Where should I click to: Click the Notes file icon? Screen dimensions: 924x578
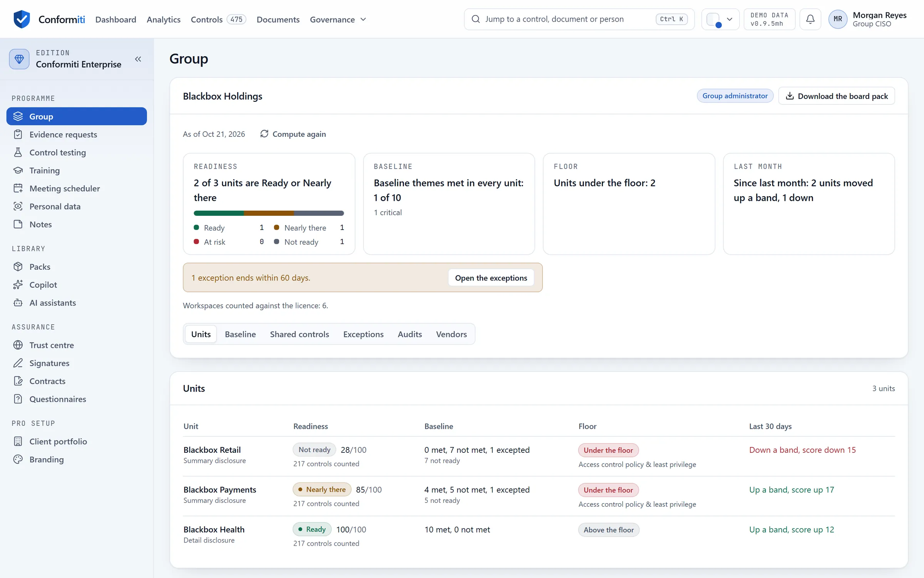[x=18, y=224]
